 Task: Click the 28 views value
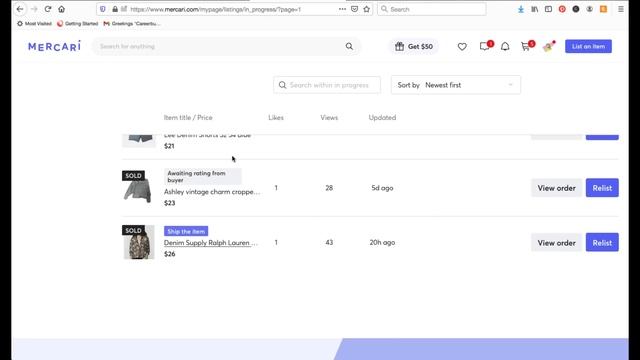click(x=329, y=188)
